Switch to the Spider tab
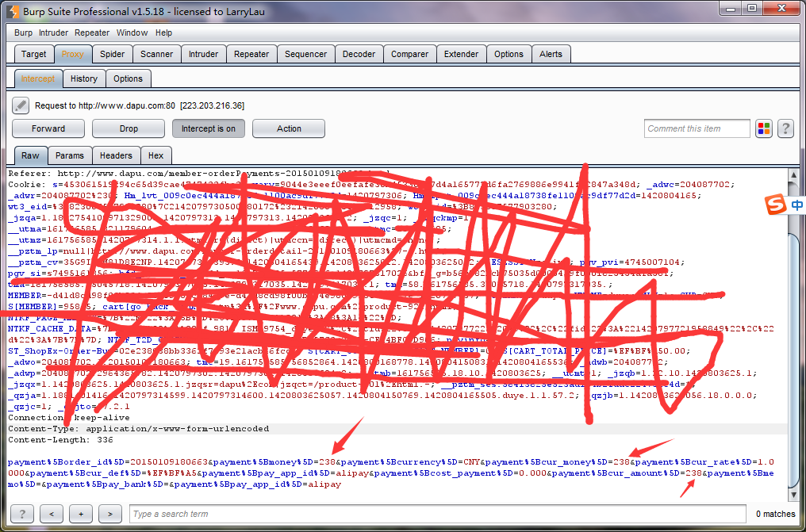The height and width of the screenshot is (532, 806). 112,54
